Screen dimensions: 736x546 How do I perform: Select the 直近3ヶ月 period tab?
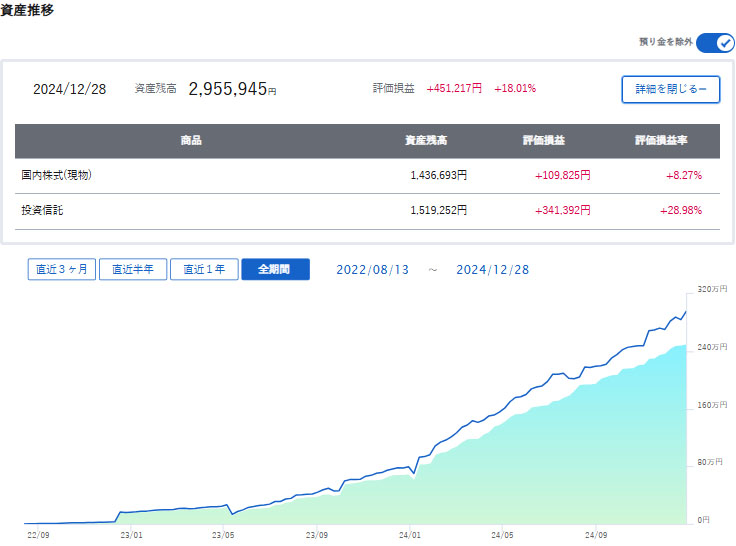pyautogui.click(x=62, y=270)
